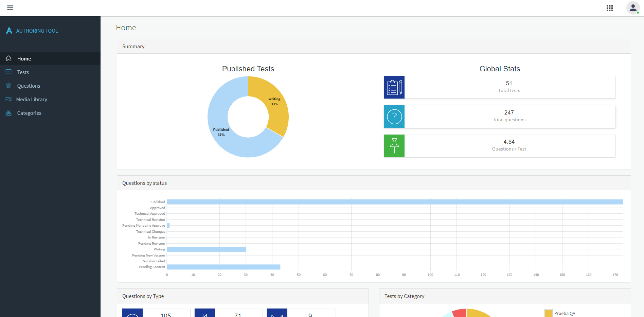
Task: Click the Total questions question-mark icon
Action: 394,117
